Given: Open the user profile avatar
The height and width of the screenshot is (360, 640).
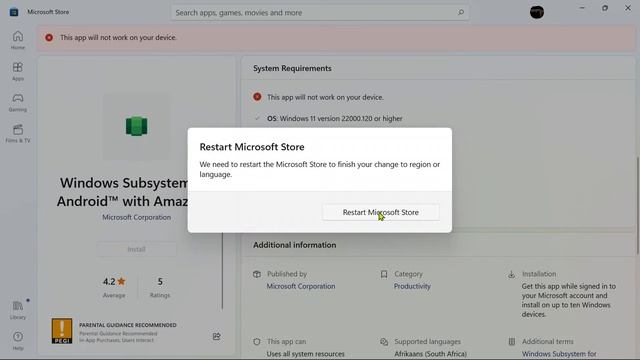Looking at the screenshot, I should coord(537,12).
